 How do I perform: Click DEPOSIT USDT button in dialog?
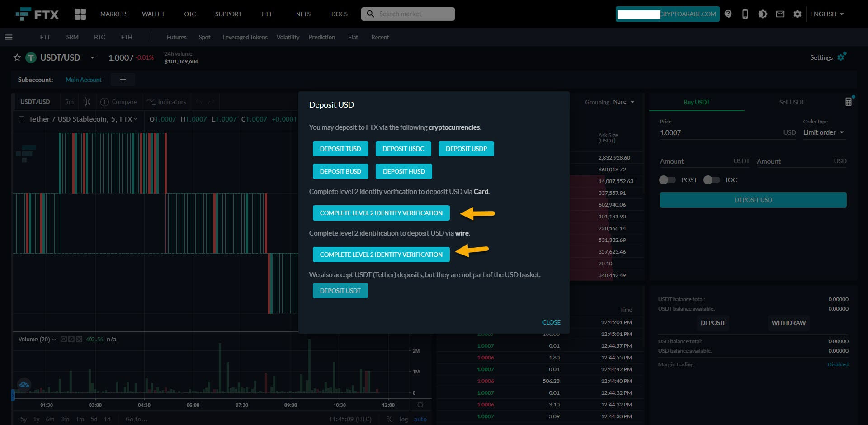pyautogui.click(x=340, y=291)
